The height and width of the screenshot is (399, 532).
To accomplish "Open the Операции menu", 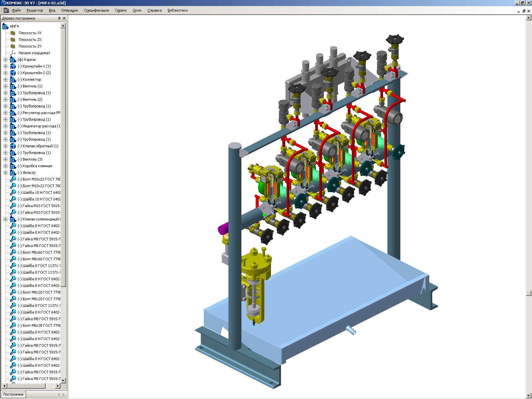I will pyautogui.click(x=69, y=10).
